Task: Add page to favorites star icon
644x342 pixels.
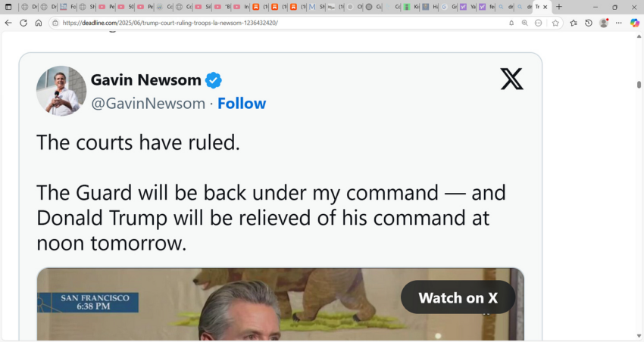Action: (x=555, y=23)
